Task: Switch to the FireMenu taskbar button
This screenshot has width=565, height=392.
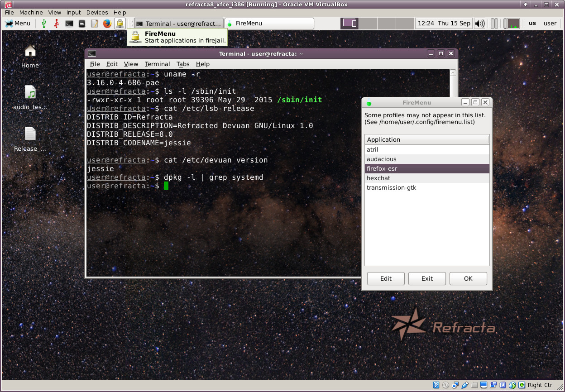Action: (269, 24)
